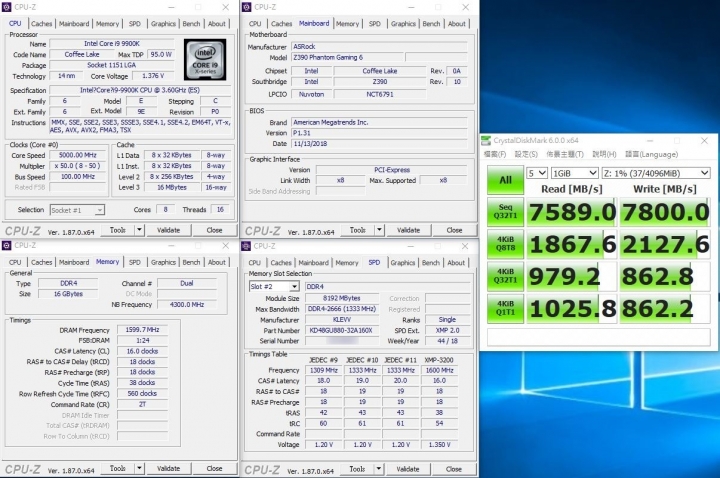Click the empty comment field in CrystalDiskMark
Viewport: 720px width, 478px height.
[x=599, y=337]
